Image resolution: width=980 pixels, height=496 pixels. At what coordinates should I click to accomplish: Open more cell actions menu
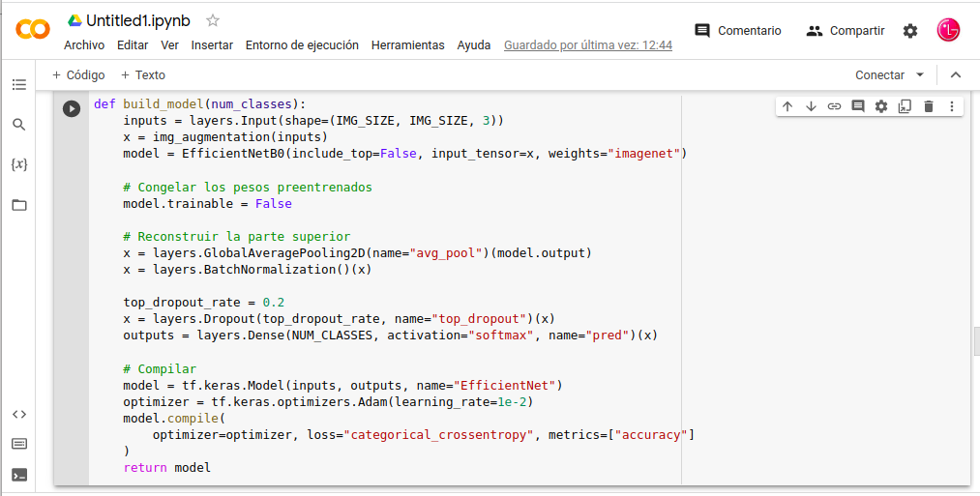pyautogui.click(x=952, y=106)
